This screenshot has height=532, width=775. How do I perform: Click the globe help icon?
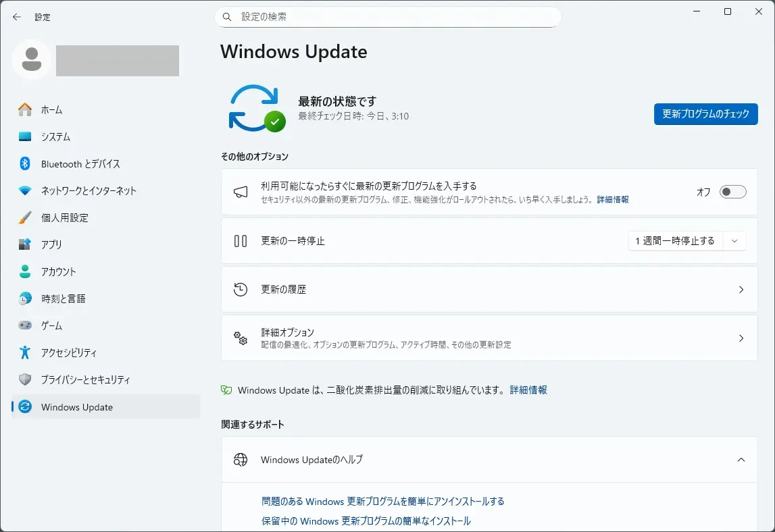(241, 460)
